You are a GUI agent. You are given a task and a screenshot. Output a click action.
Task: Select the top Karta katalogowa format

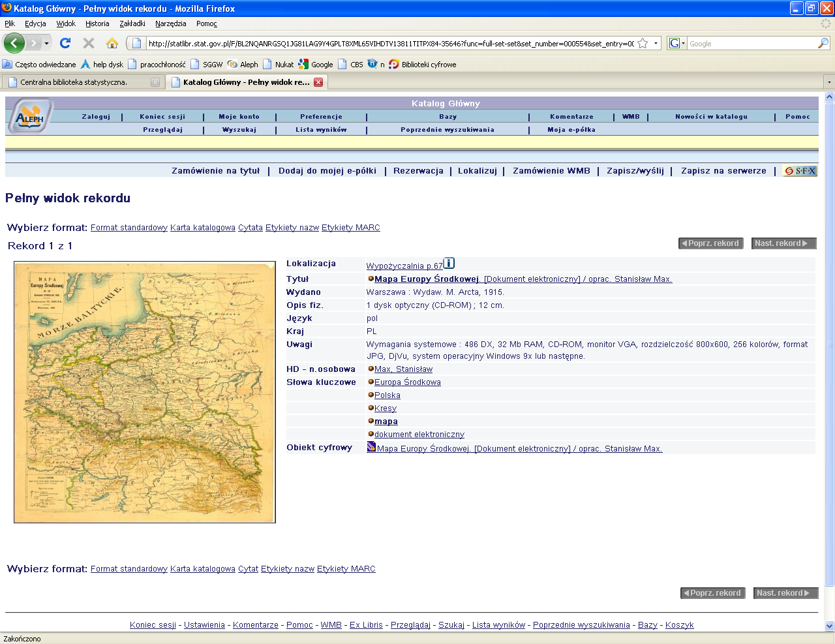click(203, 228)
